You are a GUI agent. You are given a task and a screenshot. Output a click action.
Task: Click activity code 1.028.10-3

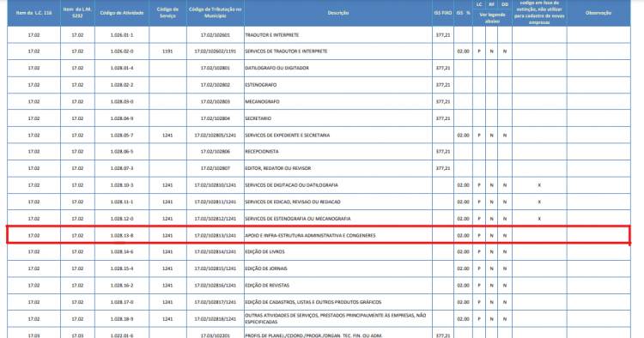pyautogui.click(x=122, y=185)
